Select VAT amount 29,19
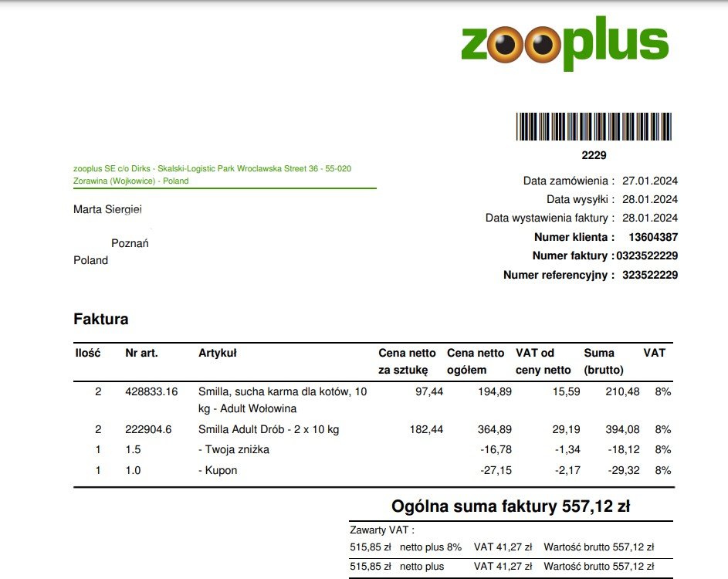This screenshot has height=579, width=728. tap(566, 429)
